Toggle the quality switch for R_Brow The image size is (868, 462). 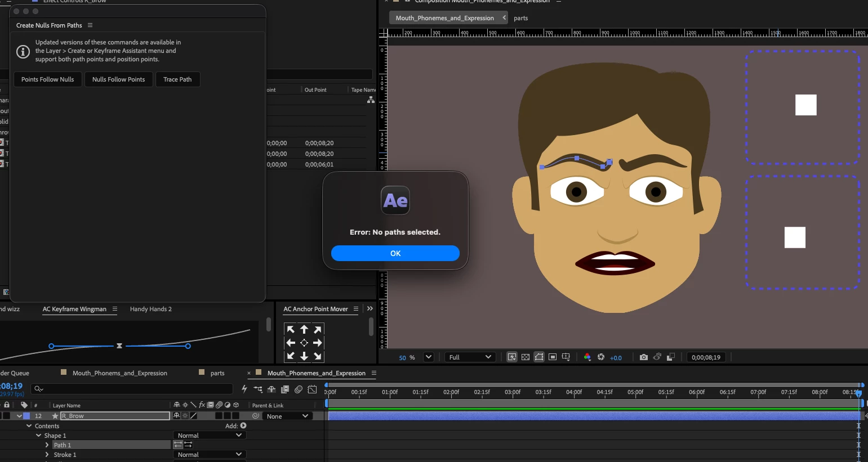click(193, 416)
